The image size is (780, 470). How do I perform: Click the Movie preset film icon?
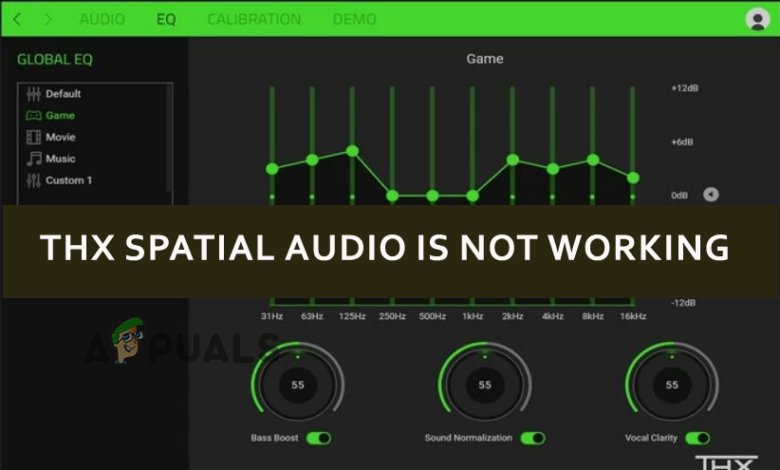pos(33,137)
